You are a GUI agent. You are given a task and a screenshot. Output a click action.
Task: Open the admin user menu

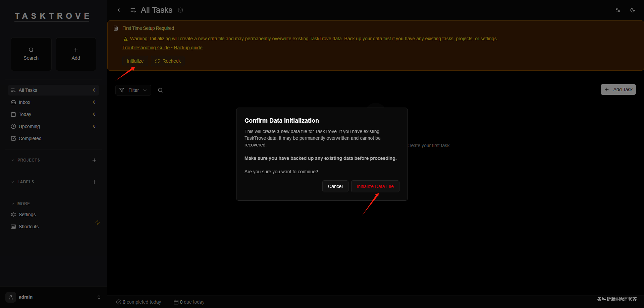(53, 297)
